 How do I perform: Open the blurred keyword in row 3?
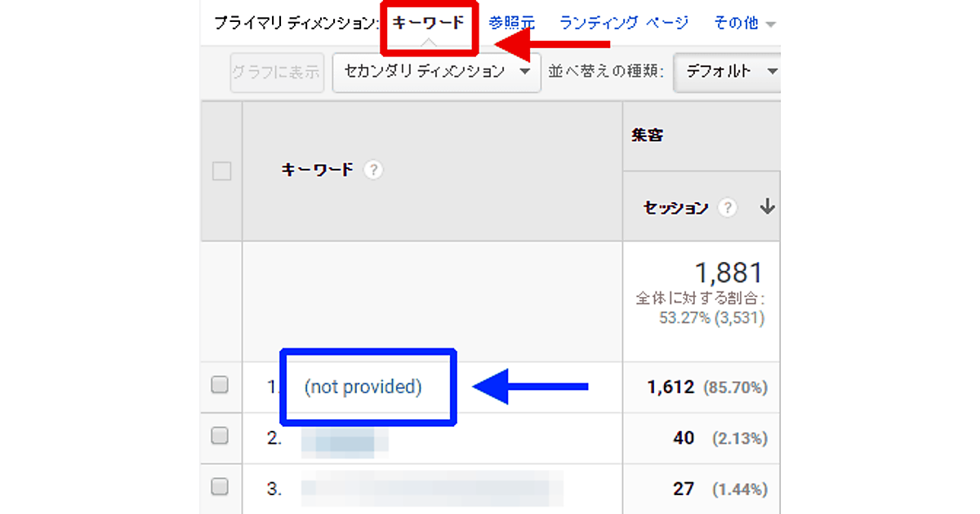(432, 489)
